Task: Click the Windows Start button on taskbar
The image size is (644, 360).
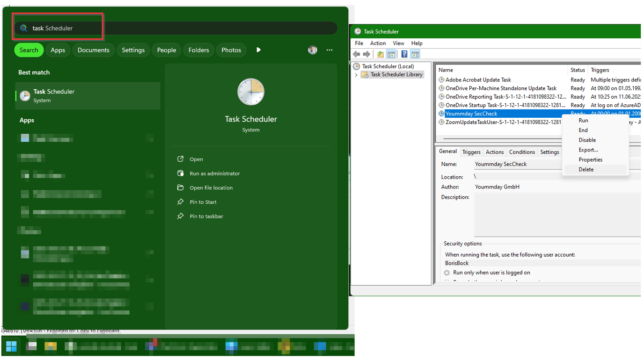Action: click(x=11, y=346)
